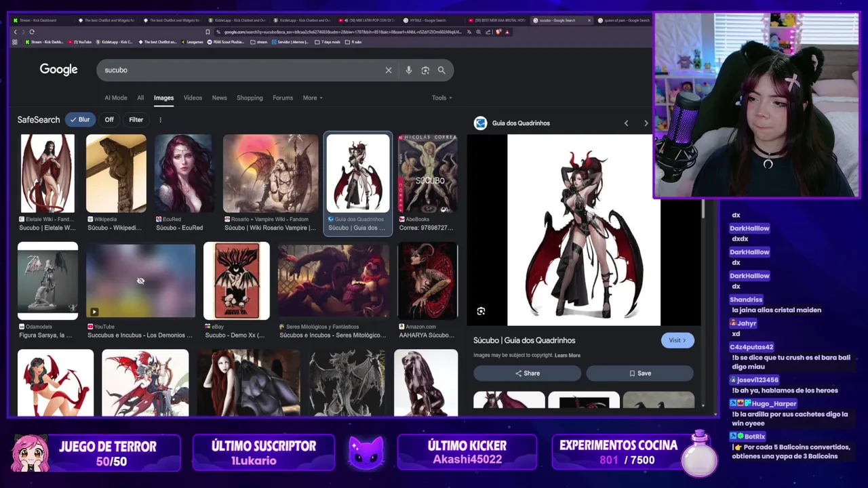Click the Brave rewards triangle icon
This screenshot has width=868, height=488.
coord(507,32)
